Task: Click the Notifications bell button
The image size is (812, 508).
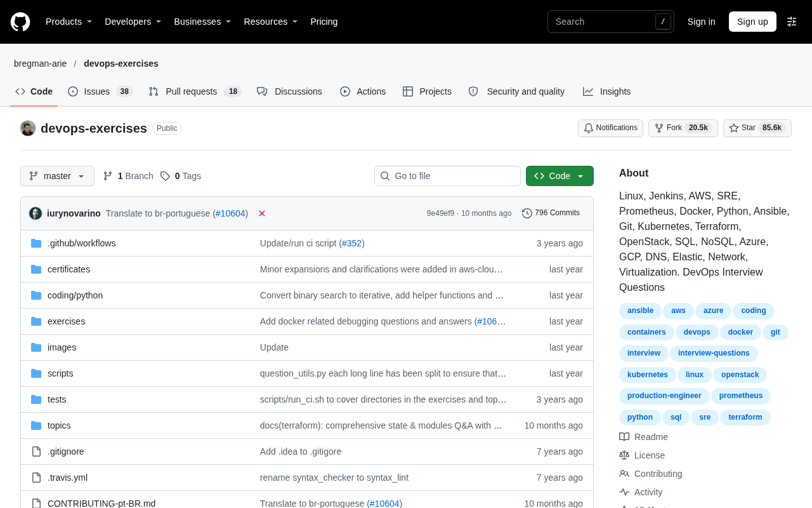Action: click(610, 128)
